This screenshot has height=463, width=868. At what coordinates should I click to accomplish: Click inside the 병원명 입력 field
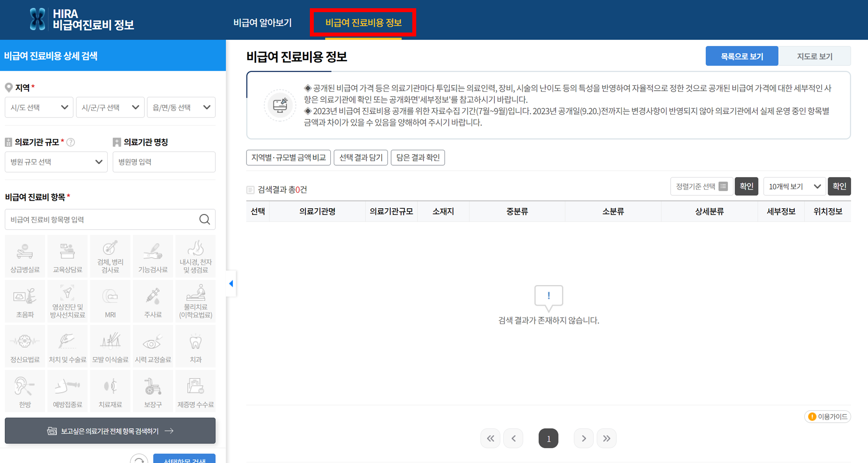click(x=164, y=161)
